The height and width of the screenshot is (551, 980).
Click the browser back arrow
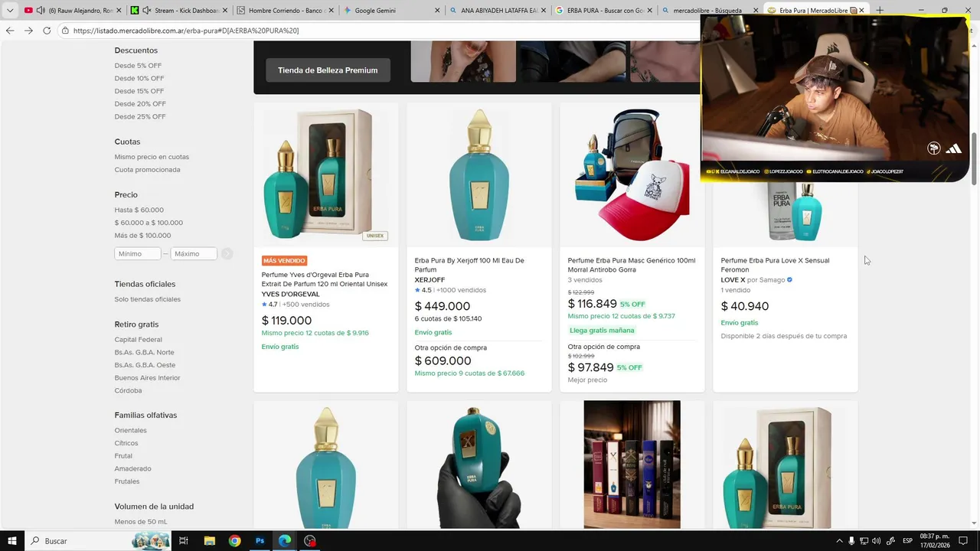tap(10, 31)
